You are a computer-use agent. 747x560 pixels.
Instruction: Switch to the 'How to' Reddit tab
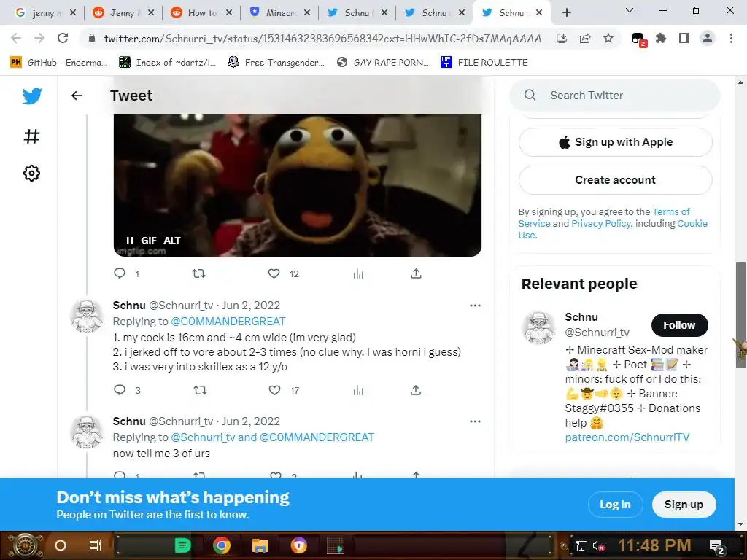pos(200,13)
